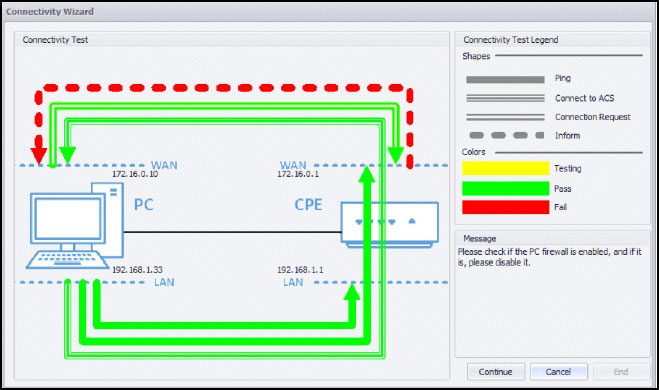This screenshot has width=659, height=390.
Task: Click the PC computer icon
Action: coord(76,225)
